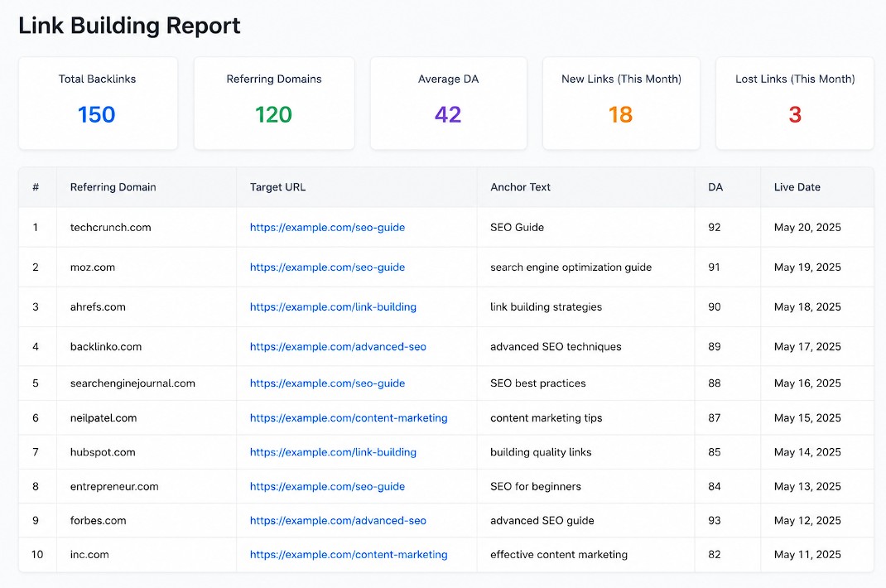Open the content-marketing link in the neilpatel.com row
Viewport: 886px width, 588px height.
349,418
